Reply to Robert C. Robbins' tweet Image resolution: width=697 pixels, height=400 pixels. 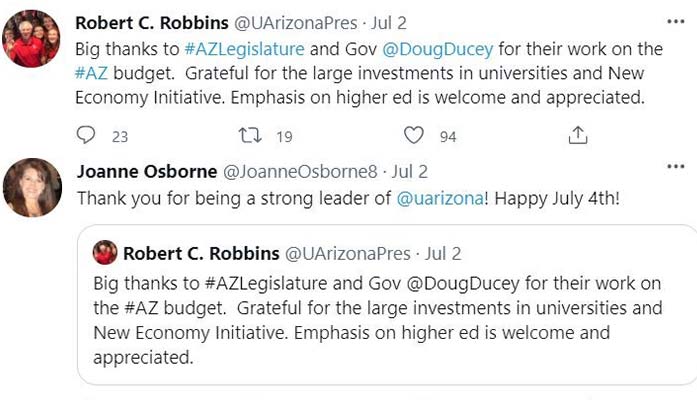[x=87, y=136]
